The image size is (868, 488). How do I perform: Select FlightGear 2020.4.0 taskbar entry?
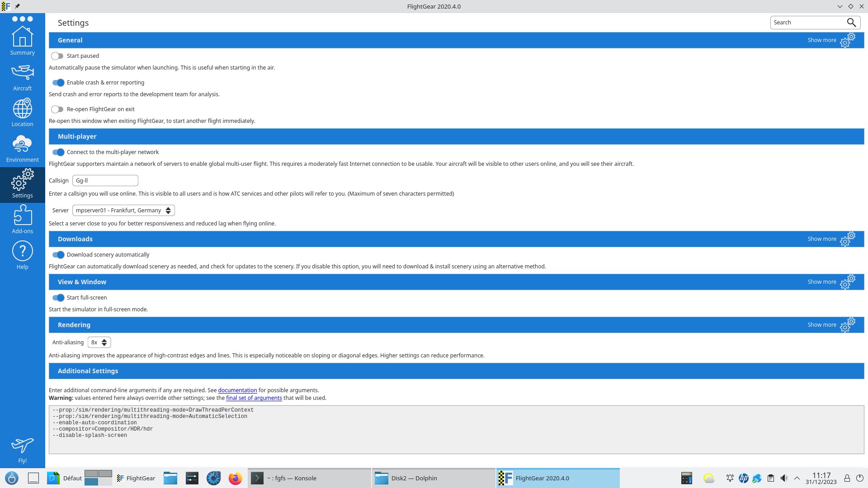(x=558, y=478)
